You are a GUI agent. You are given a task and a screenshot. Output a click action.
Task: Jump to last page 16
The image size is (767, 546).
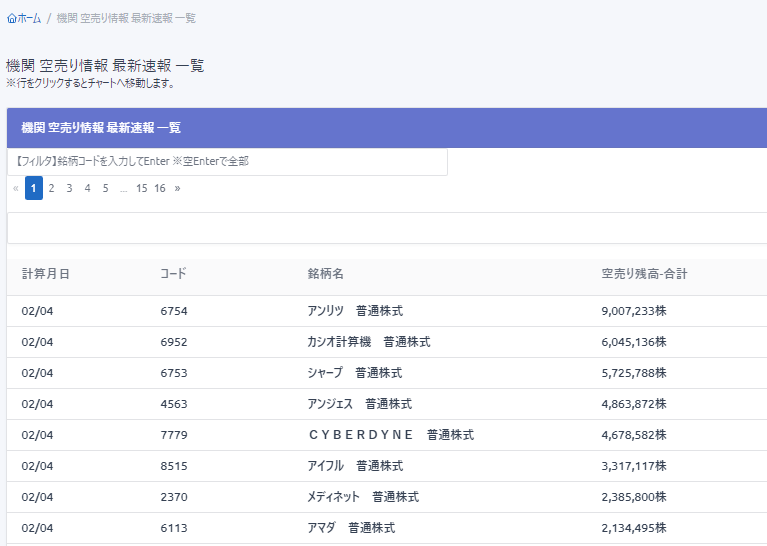click(160, 188)
